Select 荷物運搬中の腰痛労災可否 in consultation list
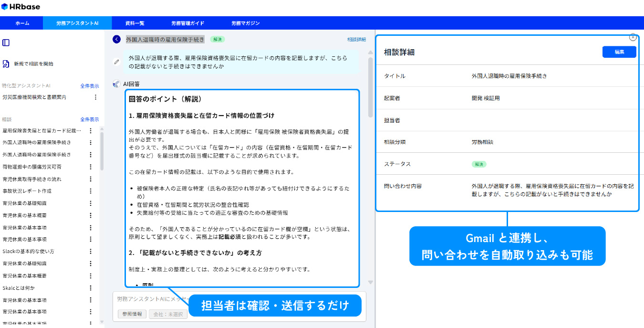 point(32,167)
